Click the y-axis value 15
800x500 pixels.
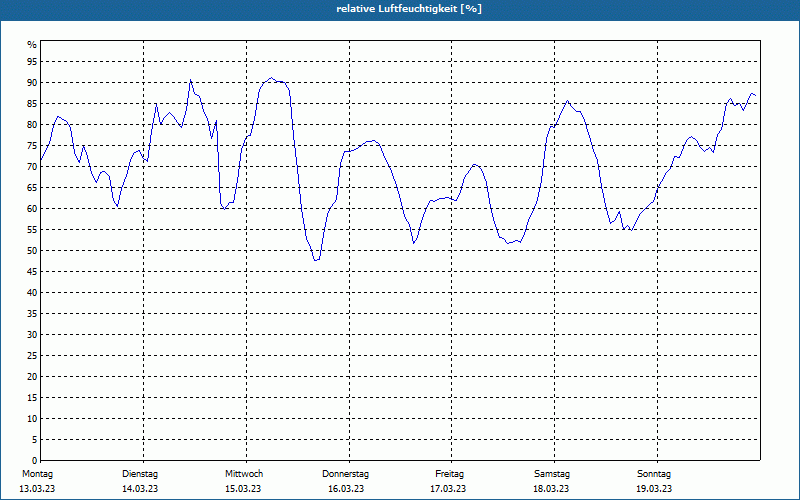(x=32, y=398)
